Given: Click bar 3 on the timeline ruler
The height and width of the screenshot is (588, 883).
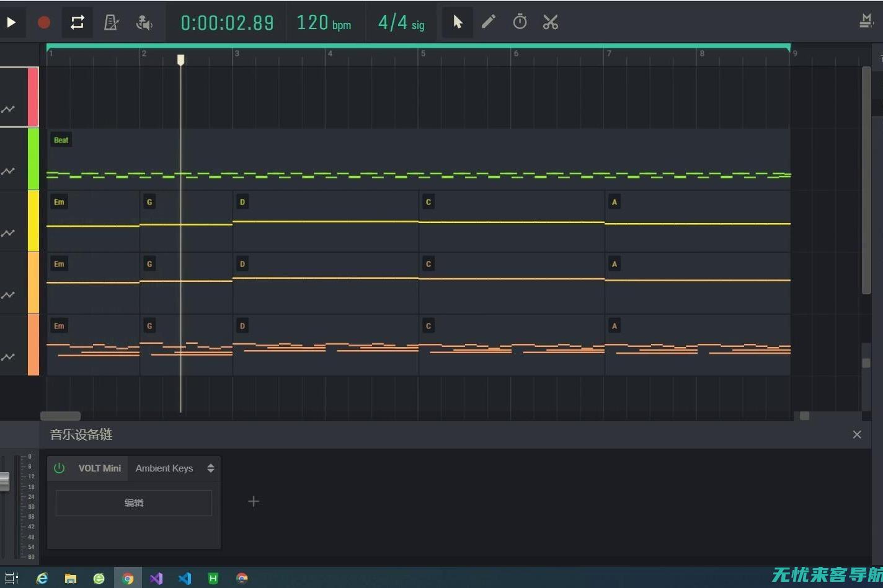Looking at the screenshot, I should 237,54.
